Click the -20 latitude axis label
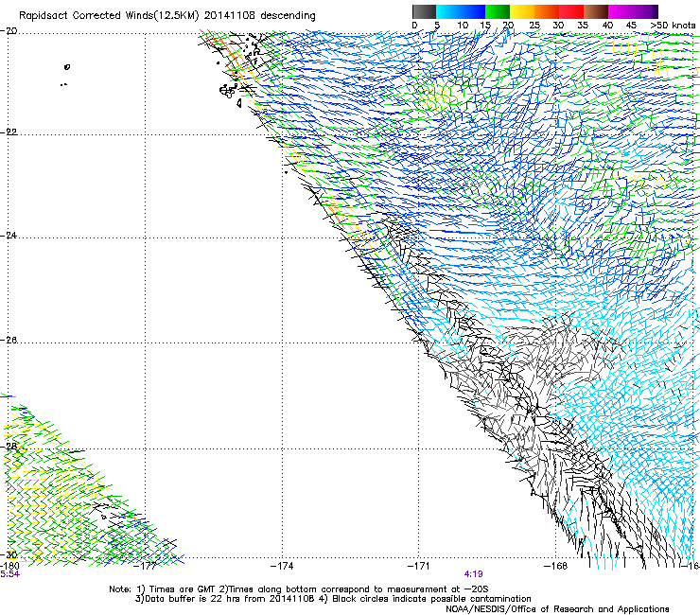Image resolution: width=700 pixels, height=615 pixels. (9, 31)
